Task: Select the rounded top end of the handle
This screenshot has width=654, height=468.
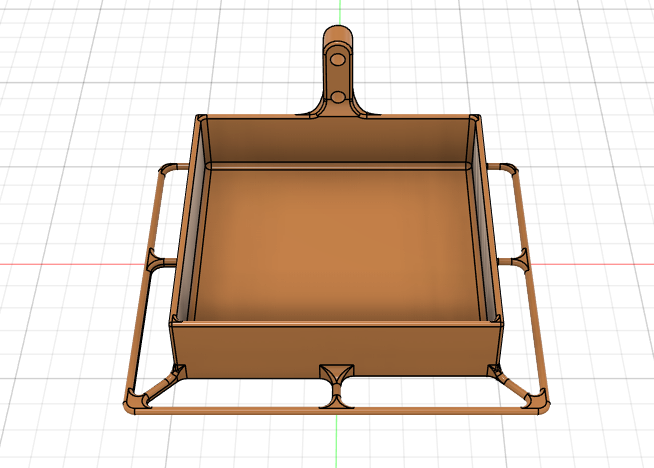Action: (x=337, y=34)
